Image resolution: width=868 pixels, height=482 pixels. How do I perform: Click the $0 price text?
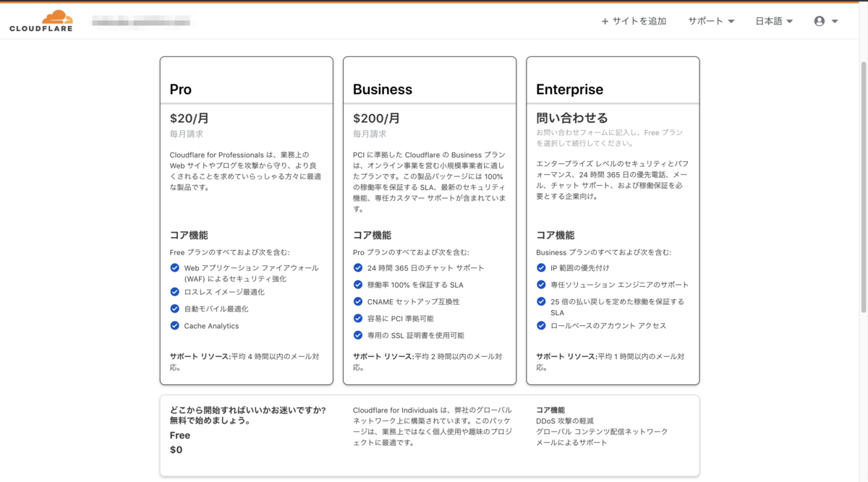tap(176, 449)
